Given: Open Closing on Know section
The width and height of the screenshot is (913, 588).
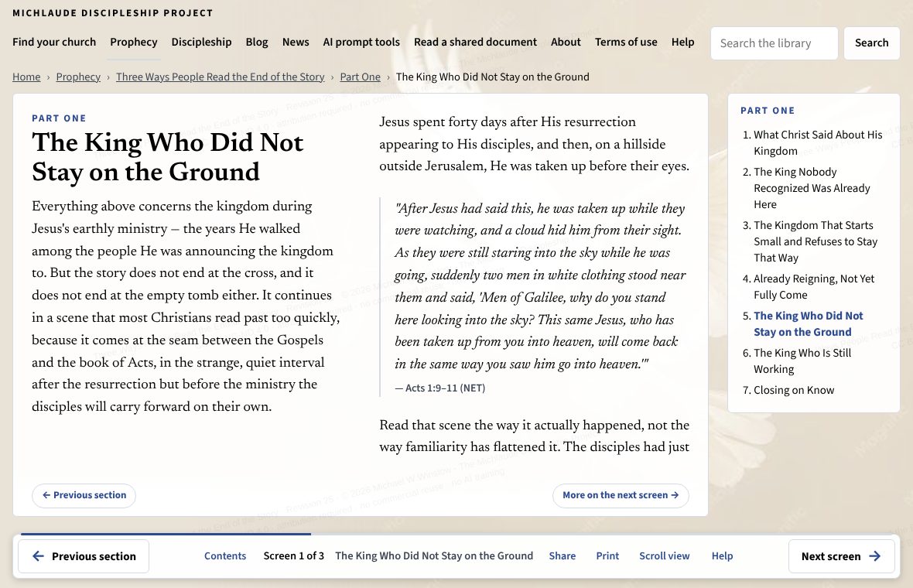Looking at the screenshot, I should 794,390.
